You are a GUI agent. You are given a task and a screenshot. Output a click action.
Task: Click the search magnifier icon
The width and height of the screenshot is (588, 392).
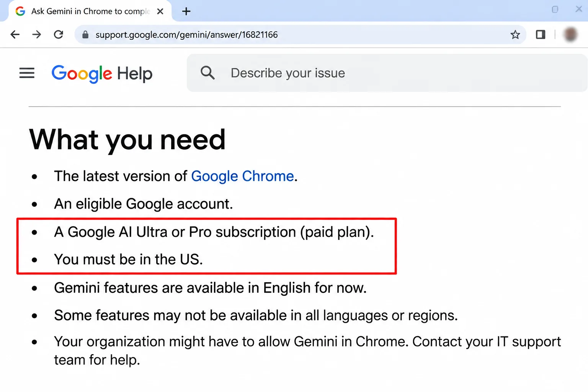(207, 72)
